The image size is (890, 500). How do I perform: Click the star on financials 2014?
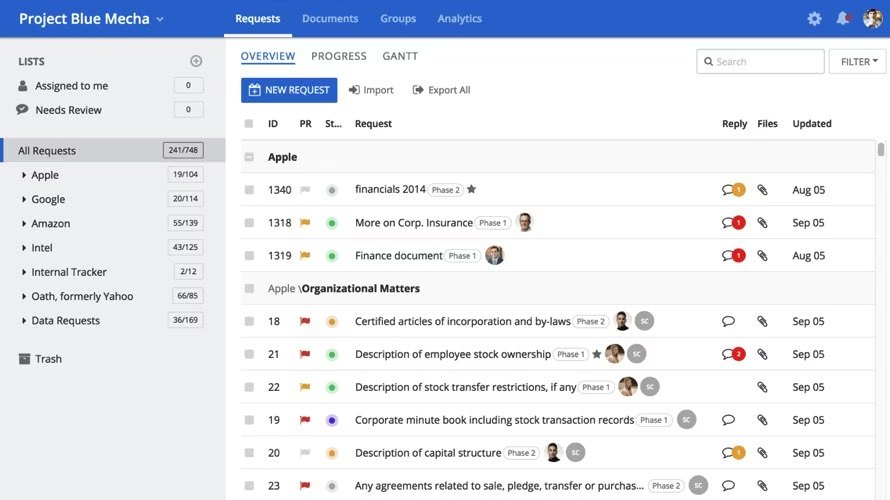coord(472,190)
